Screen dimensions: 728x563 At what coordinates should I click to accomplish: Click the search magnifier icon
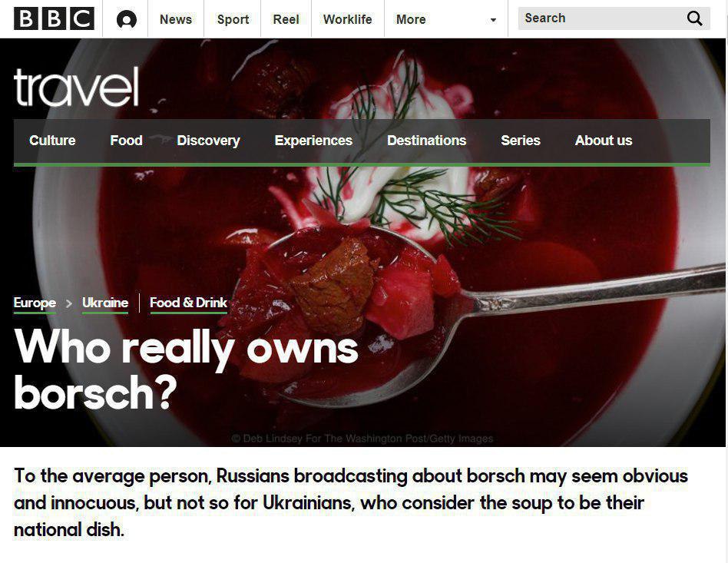point(694,18)
